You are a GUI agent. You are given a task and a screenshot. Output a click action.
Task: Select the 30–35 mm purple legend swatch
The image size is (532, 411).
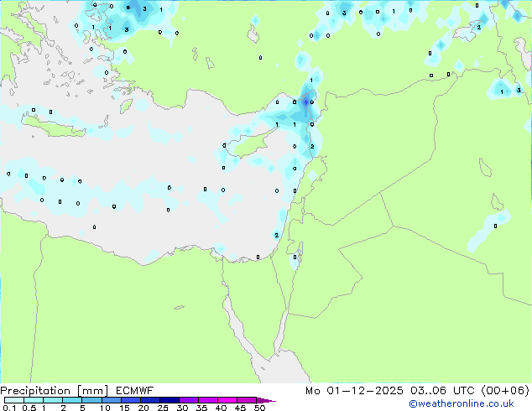189,400
